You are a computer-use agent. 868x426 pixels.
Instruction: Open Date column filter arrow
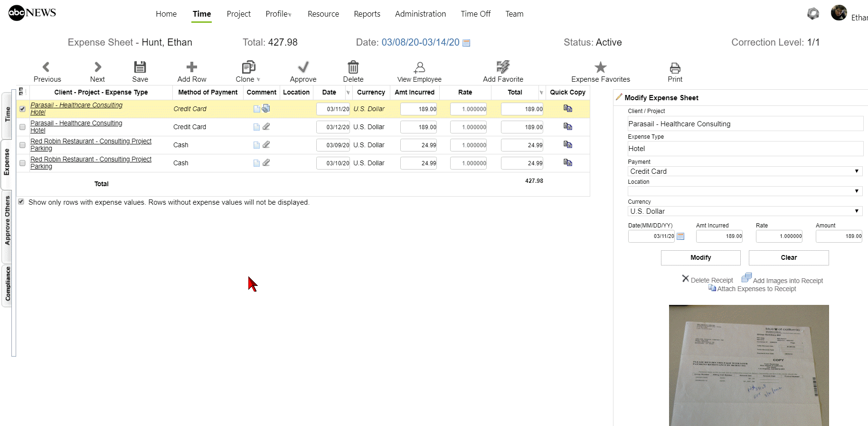point(348,92)
